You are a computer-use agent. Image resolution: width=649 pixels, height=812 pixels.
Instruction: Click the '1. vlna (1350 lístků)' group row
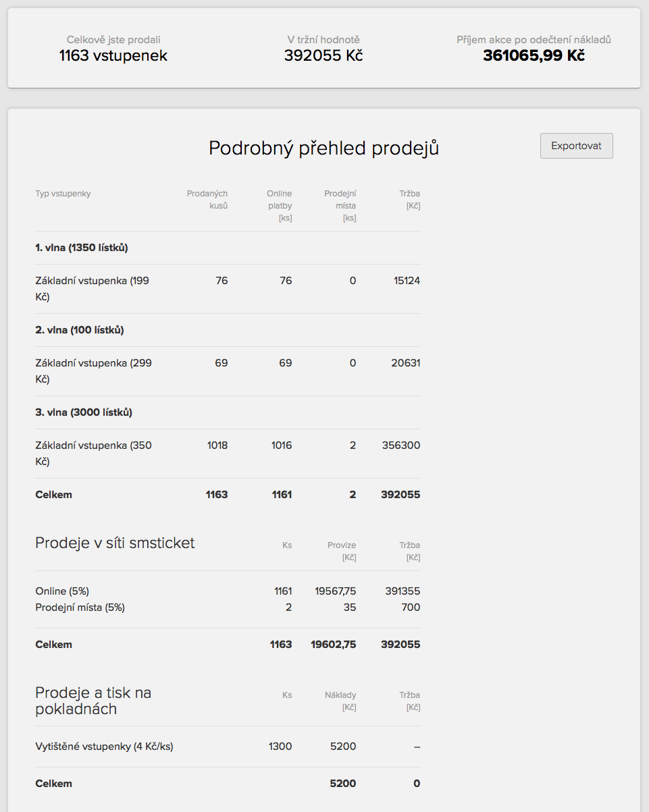pos(81,248)
